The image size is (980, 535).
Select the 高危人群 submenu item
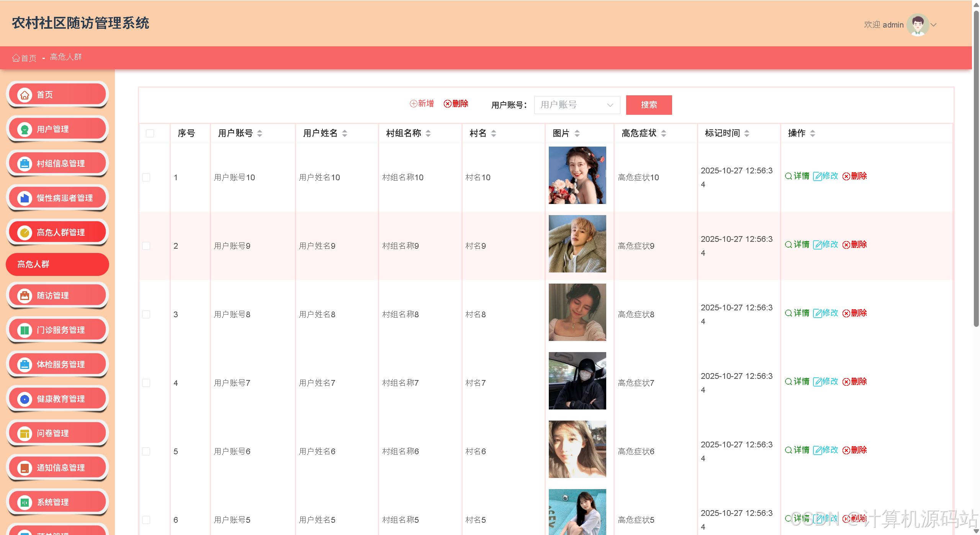pyautogui.click(x=57, y=264)
